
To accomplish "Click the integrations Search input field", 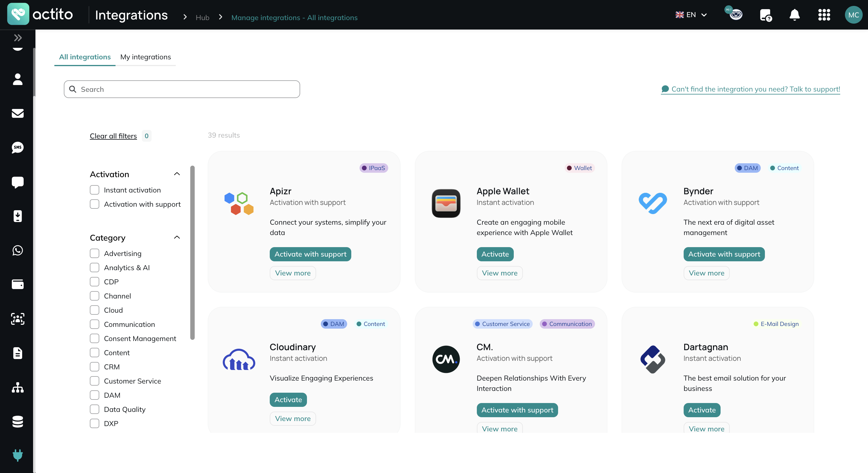I will pyautogui.click(x=182, y=89).
